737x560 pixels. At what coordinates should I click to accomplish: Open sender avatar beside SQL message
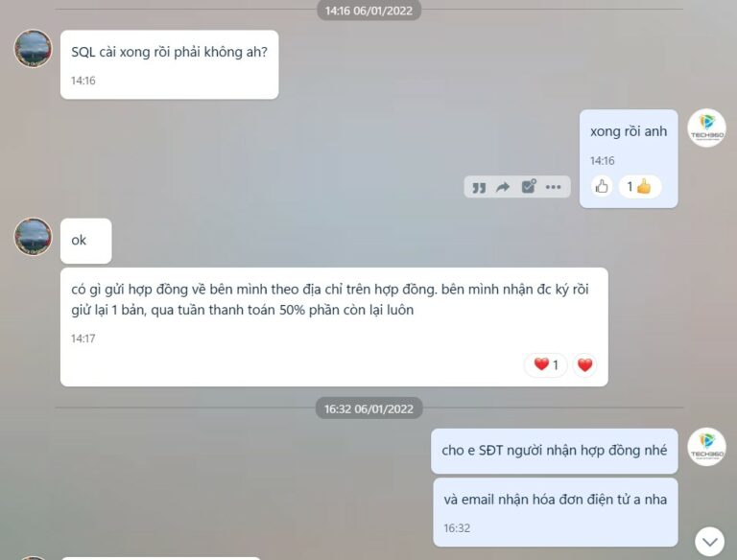[33, 48]
